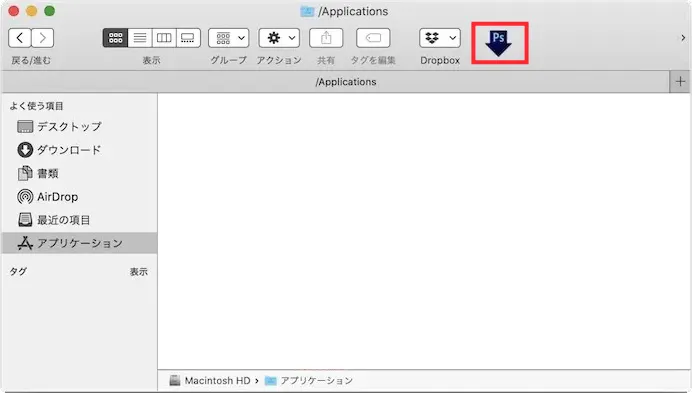Open AirDrop in the sidebar
The image size is (692, 393).
pyautogui.click(x=79, y=197)
